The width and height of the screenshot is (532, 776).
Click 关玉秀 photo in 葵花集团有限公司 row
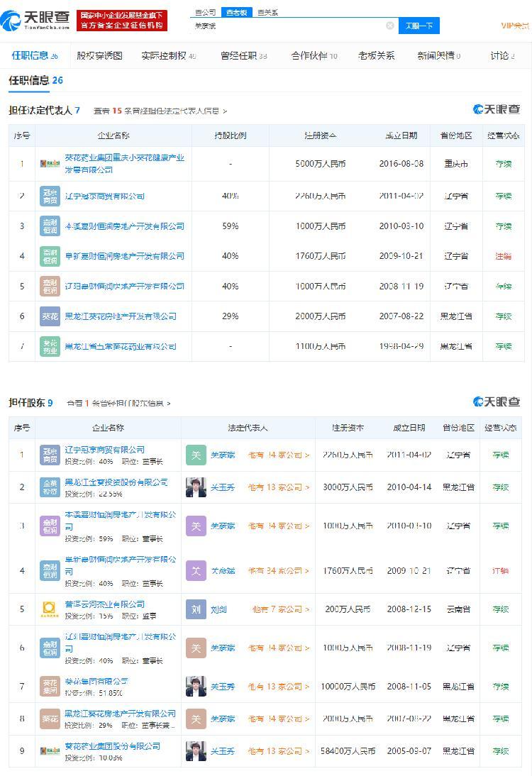click(x=196, y=687)
